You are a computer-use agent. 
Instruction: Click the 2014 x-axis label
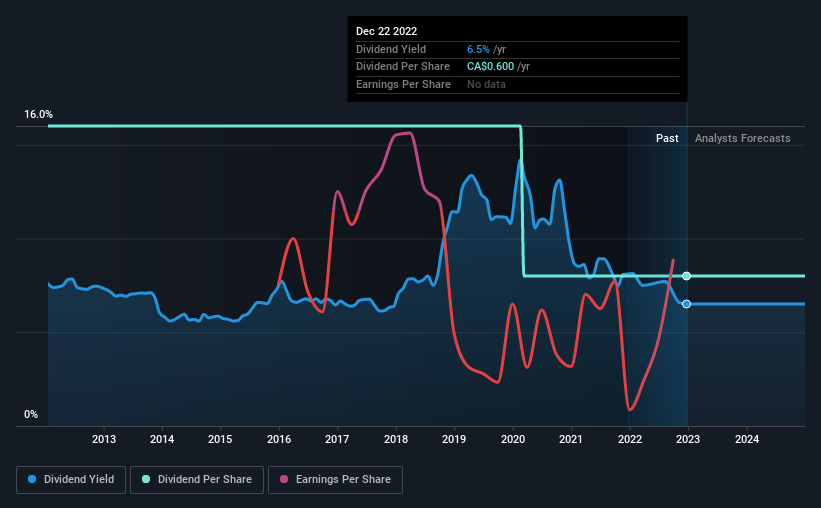click(x=162, y=439)
